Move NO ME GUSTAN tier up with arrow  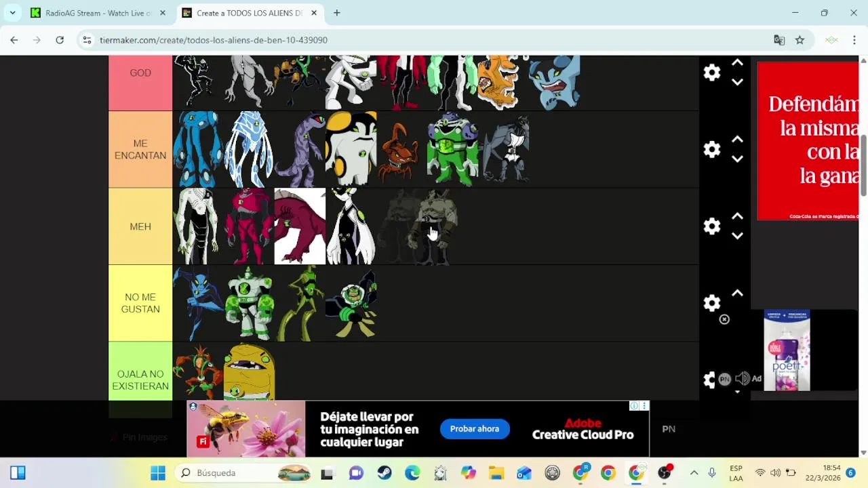tap(737, 293)
